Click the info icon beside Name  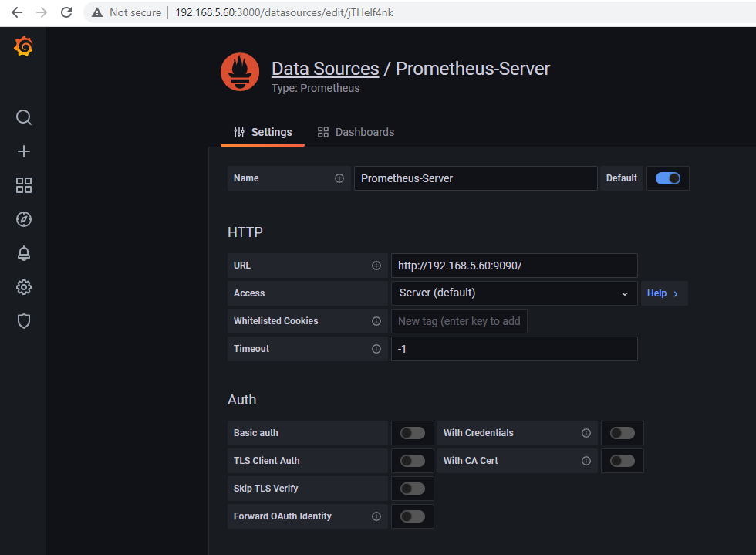pos(339,178)
